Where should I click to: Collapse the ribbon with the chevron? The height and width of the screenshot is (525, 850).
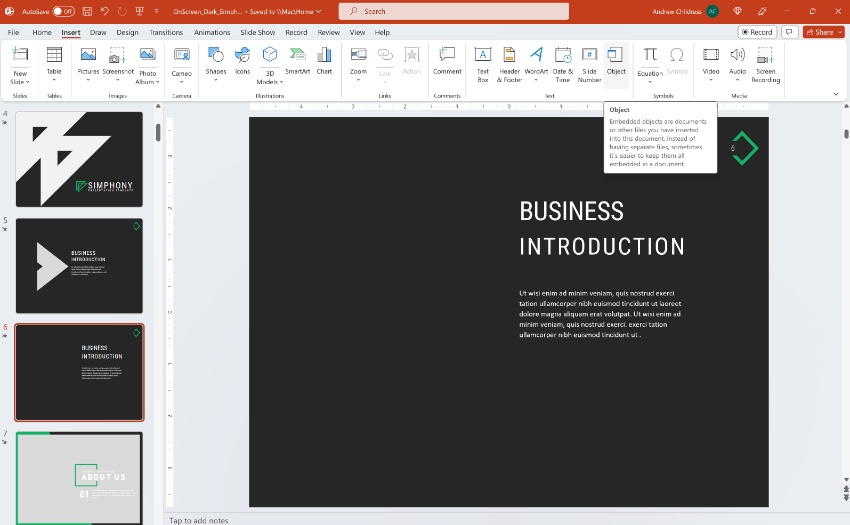click(836, 94)
